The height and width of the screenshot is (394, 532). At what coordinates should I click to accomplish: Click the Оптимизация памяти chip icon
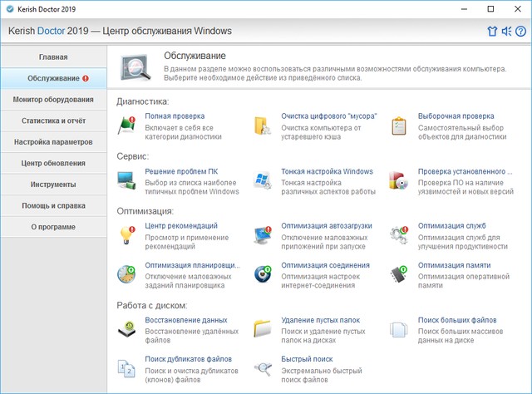pos(400,275)
